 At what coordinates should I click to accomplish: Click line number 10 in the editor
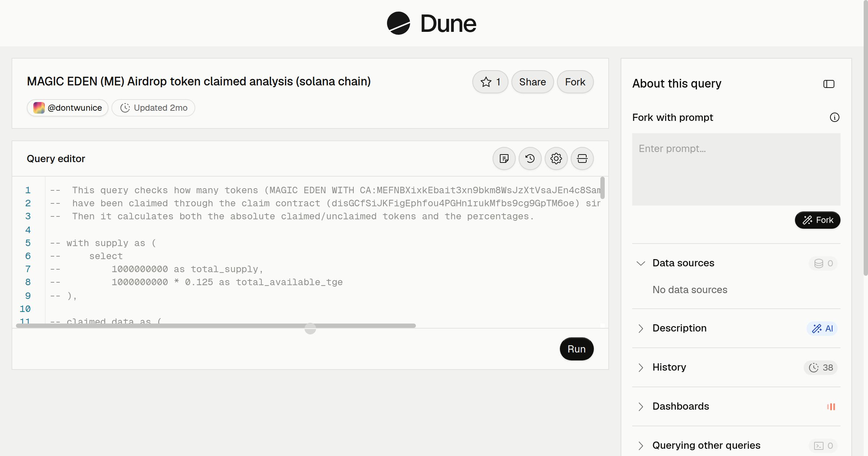coord(25,309)
